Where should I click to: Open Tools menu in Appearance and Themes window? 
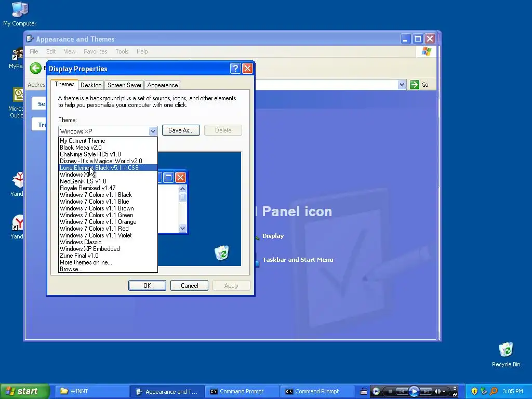point(122,51)
